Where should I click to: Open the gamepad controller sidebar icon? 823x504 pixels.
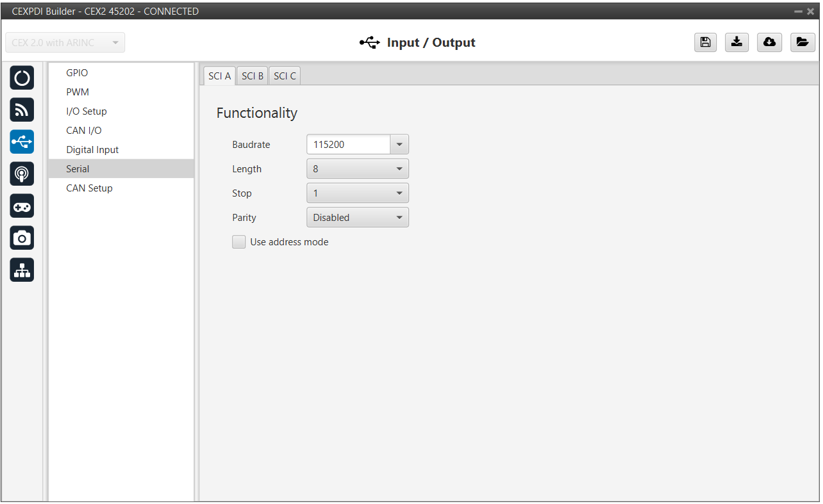(x=22, y=206)
